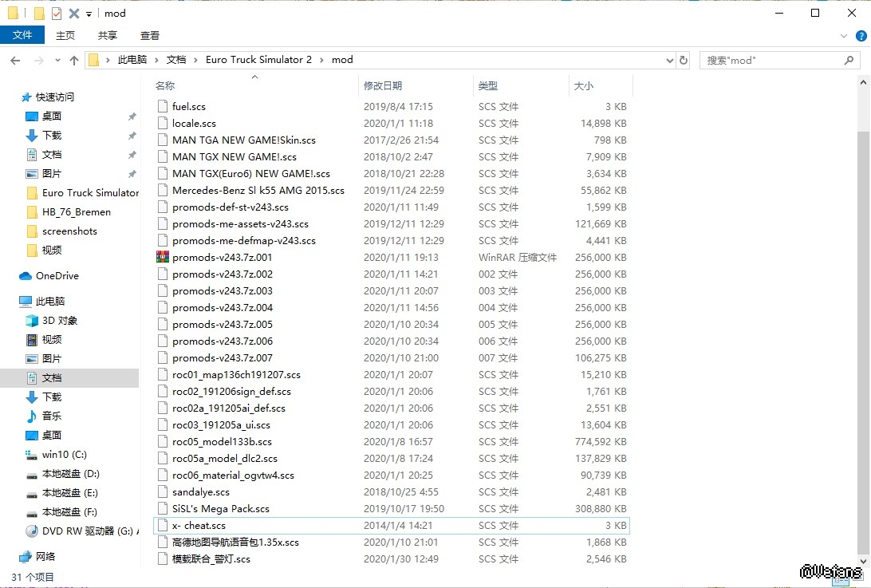Sort files by 修改日期 column header
Screen dimensions: 871x588
(x=383, y=85)
